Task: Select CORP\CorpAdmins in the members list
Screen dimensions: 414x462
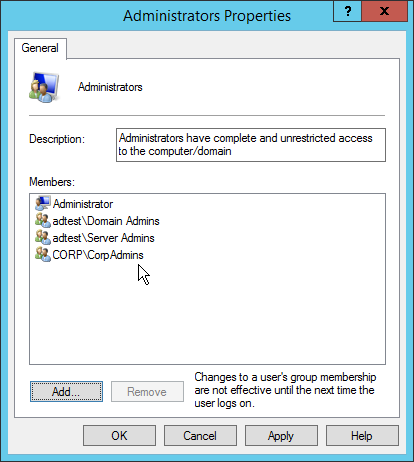Action: (x=98, y=255)
